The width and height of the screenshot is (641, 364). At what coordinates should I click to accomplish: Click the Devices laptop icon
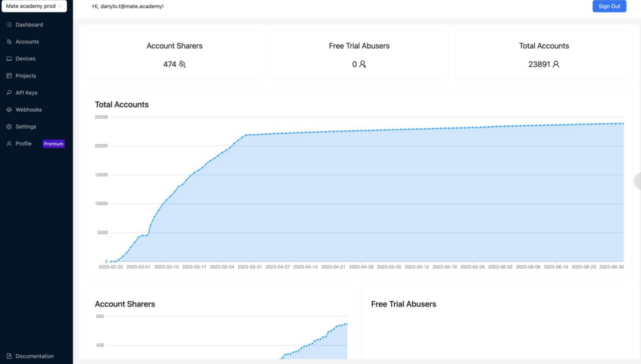pyautogui.click(x=9, y=59)
